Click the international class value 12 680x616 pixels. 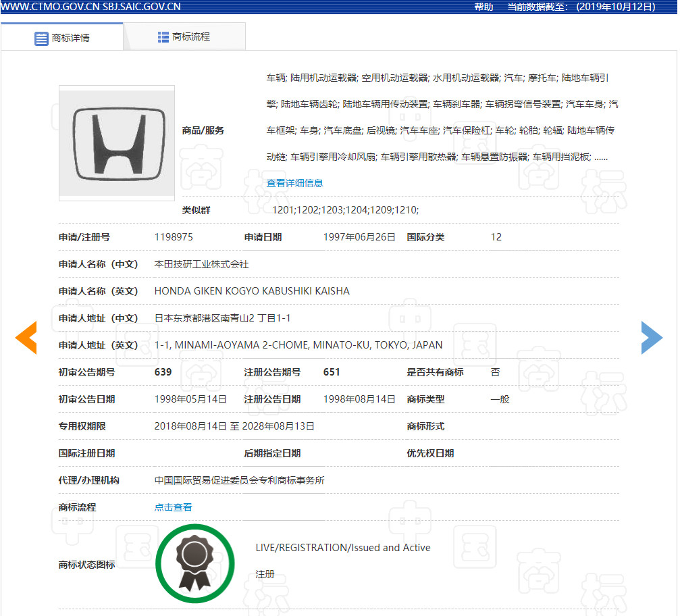(x=496, y=237)
